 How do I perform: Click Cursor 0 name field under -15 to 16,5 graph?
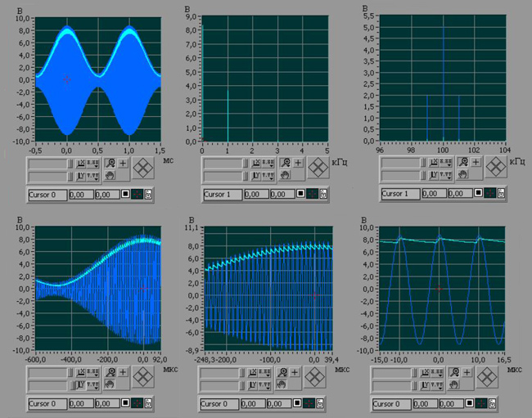(x=391, y=404)
